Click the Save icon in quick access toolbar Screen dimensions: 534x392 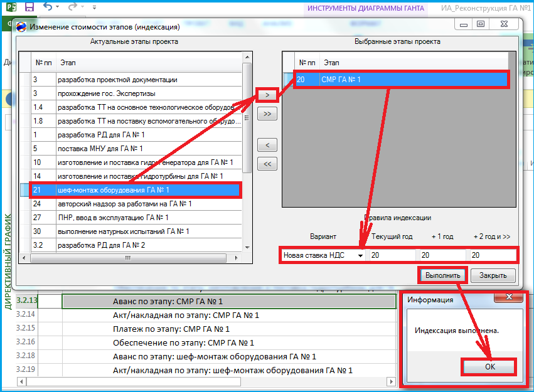tap(29, 6)
